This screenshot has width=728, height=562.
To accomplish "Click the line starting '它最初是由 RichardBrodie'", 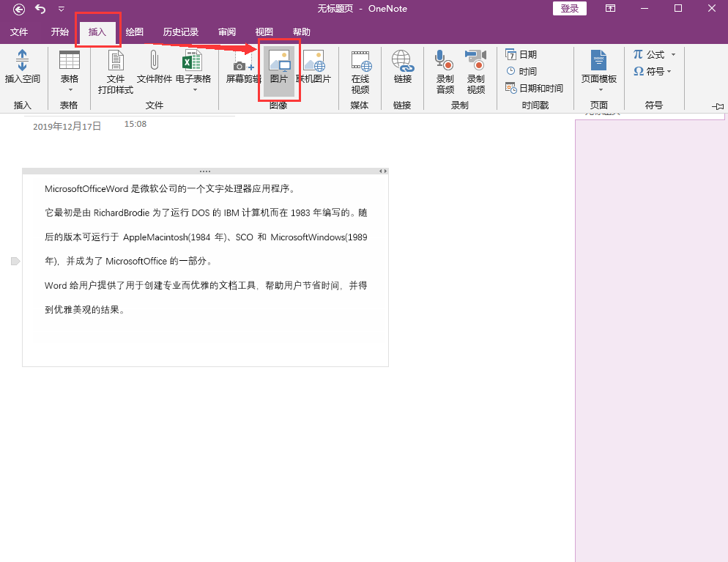I will 206,212.
